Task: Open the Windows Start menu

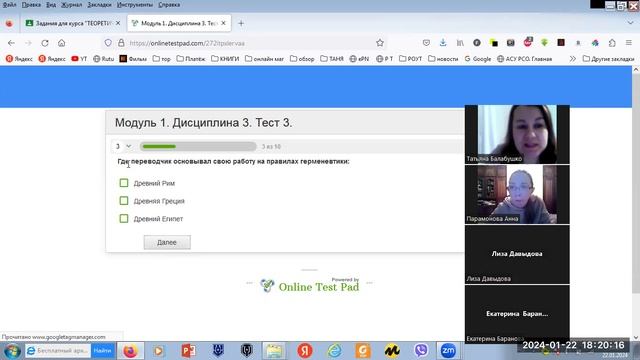Action: click(x=12, y=351)
